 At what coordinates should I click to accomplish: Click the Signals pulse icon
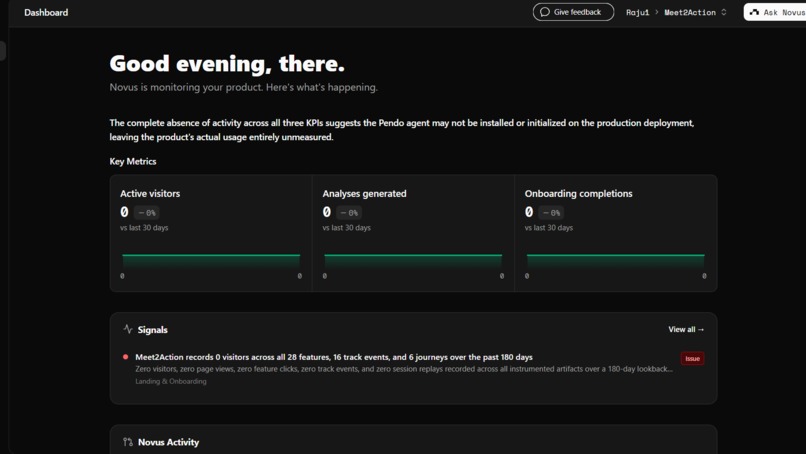click(x=128, y=329)
